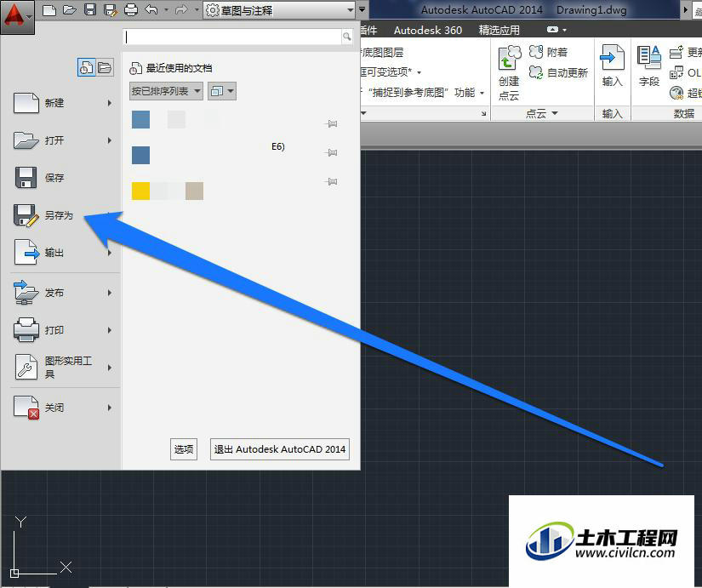This screenshot has width=702, height=588.
Task: Click the ribbon minimize icon beside 精选应用
Action: tap(552, 30)
